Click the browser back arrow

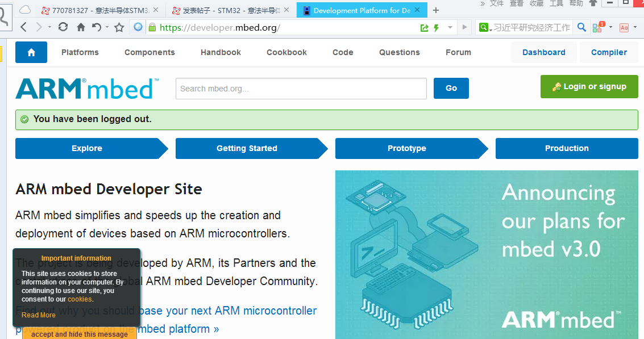click(23, 27)
